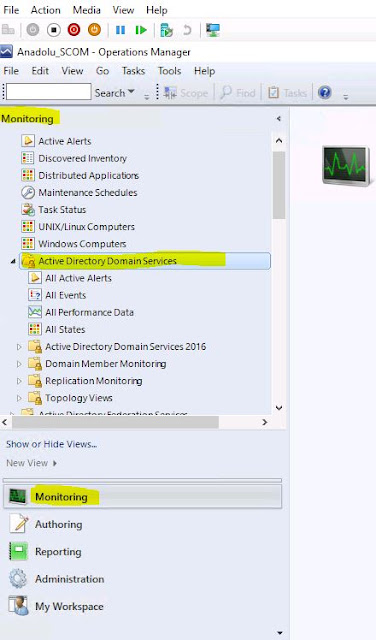Open All States view
376x640 pixels.
[x=65, y=330]
